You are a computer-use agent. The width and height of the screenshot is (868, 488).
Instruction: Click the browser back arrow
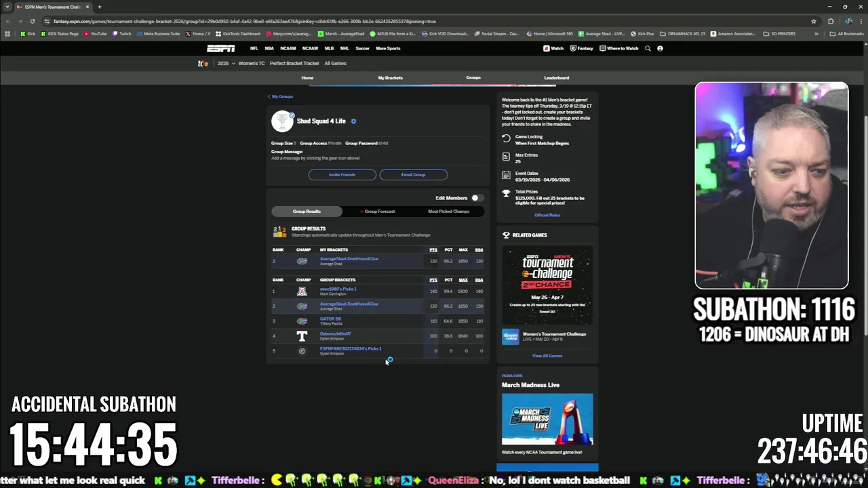coord(7,21)
